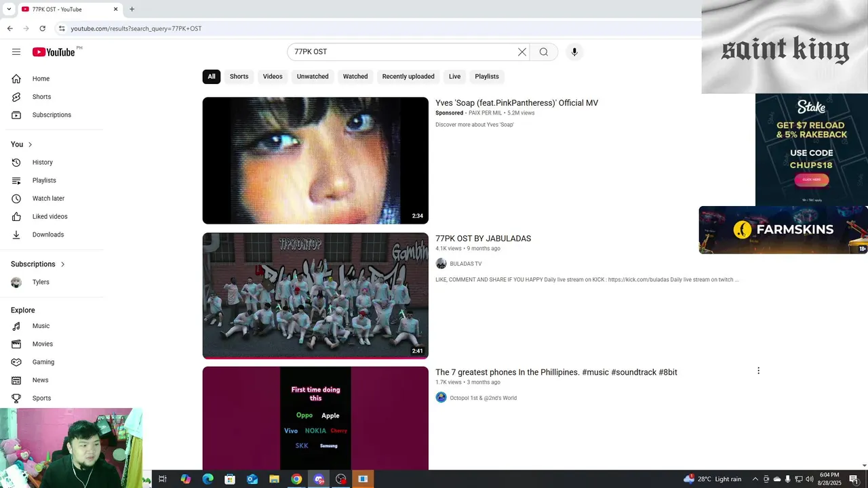The image size is (868, 488).
Task: Click the magnifier search button
Action: pyautogui.click(x=544, y=52)
